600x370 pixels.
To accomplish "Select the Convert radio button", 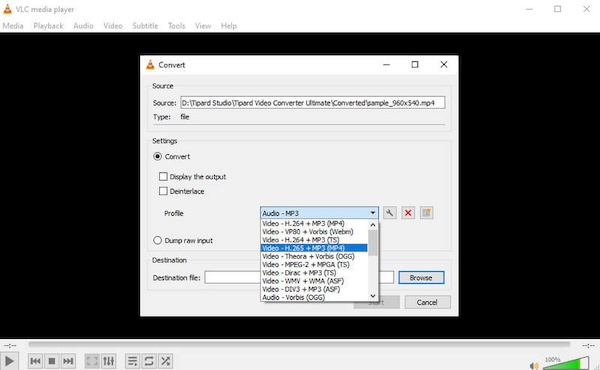I will 157,156.
